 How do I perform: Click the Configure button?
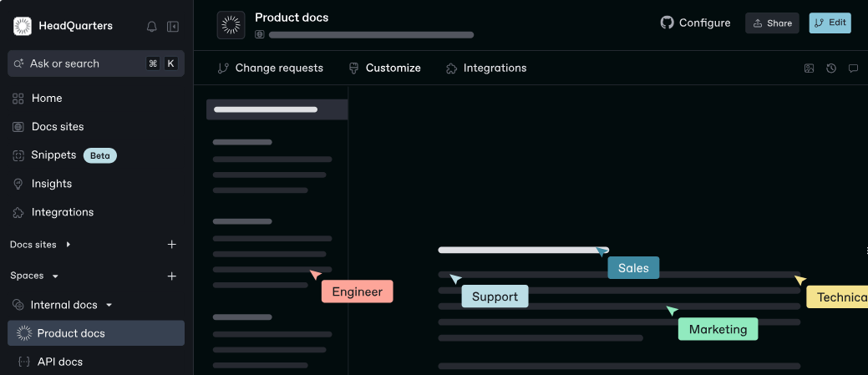point(695,23)
